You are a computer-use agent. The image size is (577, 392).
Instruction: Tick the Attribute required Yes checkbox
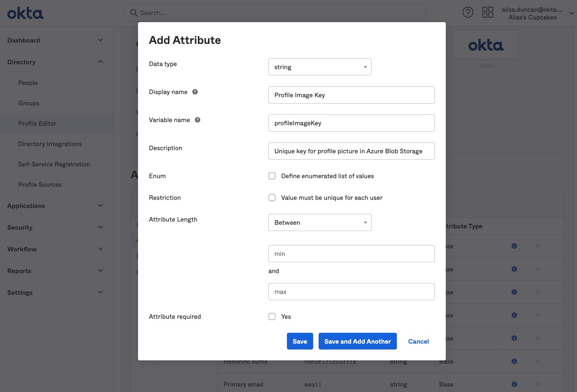pos(272,316)
